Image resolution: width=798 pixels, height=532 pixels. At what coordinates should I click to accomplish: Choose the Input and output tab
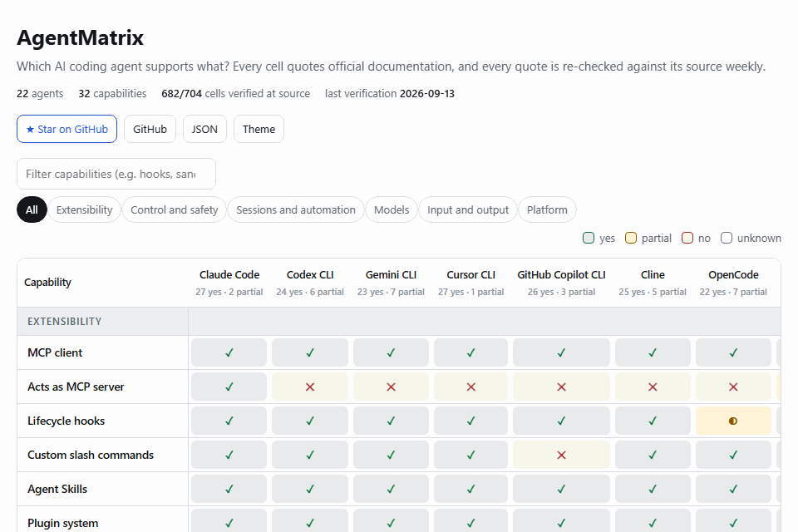point(468,209)
